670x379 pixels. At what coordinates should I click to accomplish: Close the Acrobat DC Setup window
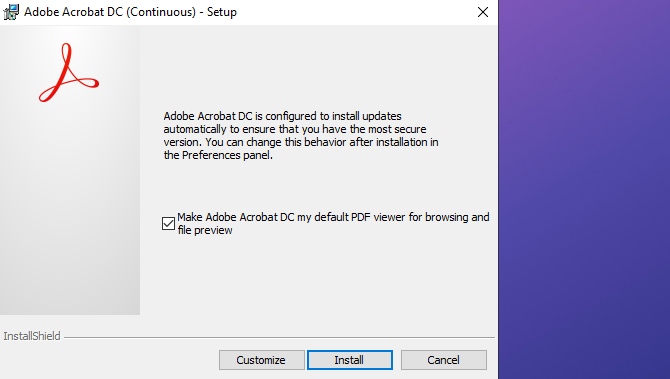[x=483, y=12]
